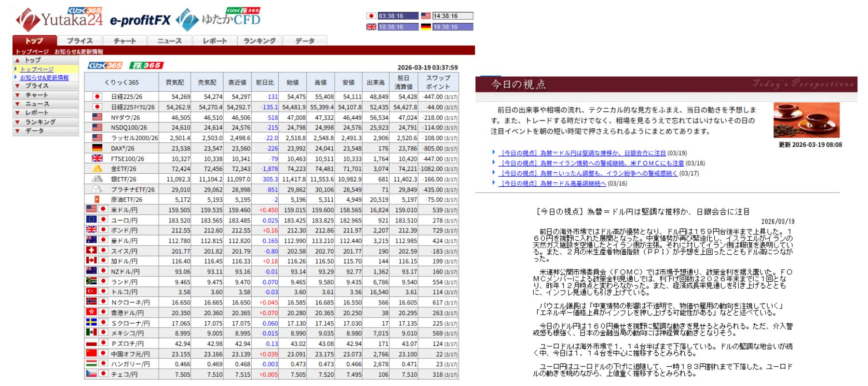868x386 pixels.
Task: Click the German flag beside the 19:38 clock
Action: (426, 27)
